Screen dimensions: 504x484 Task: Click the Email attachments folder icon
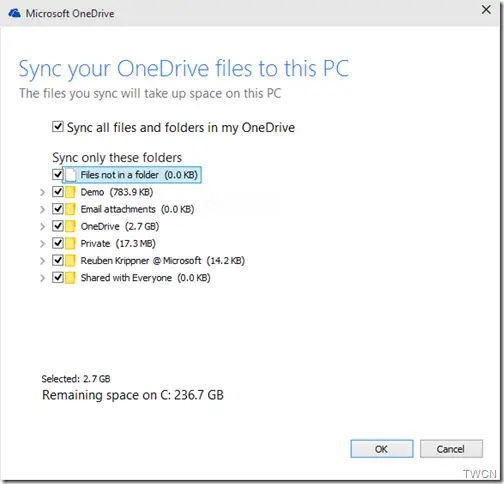pyautogui.click(x=70, y=209)
